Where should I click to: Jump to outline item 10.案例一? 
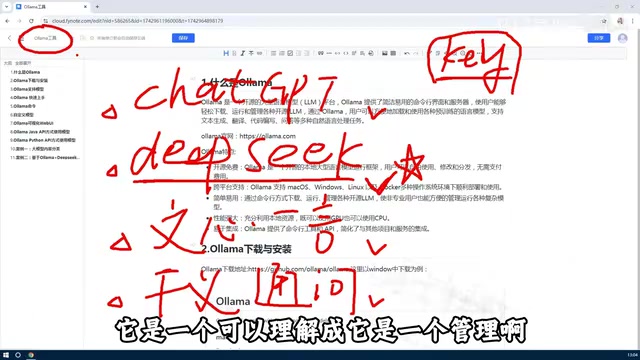tap(35, 149)
